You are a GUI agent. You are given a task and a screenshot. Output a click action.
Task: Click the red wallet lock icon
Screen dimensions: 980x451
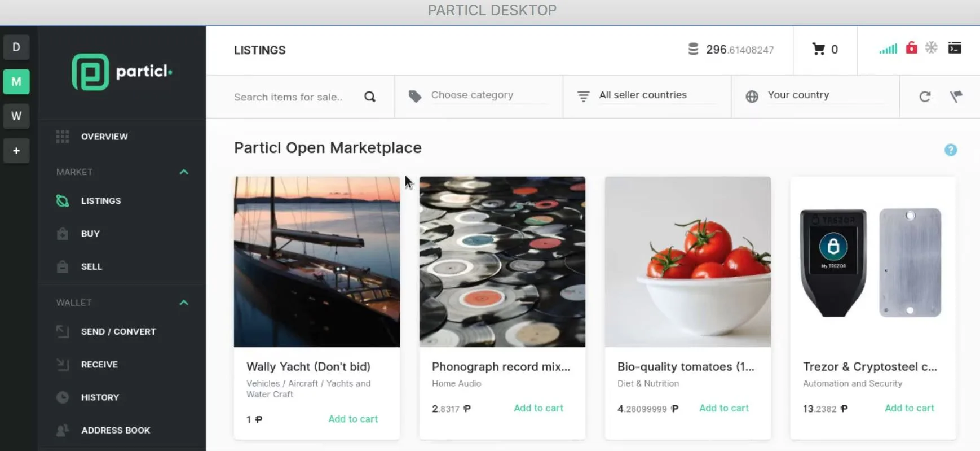pyautogui.click(x=911, y=48)
